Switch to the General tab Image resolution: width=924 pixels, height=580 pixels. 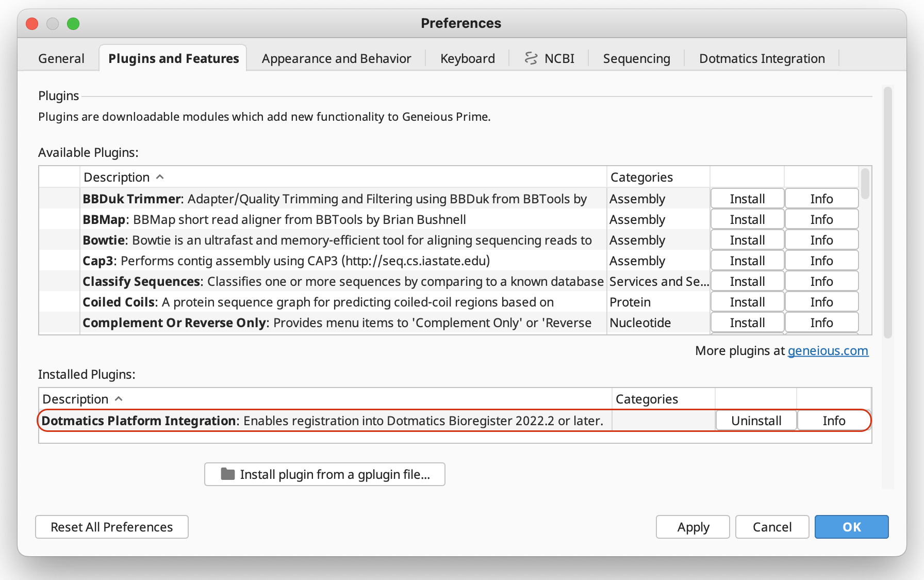61,58
